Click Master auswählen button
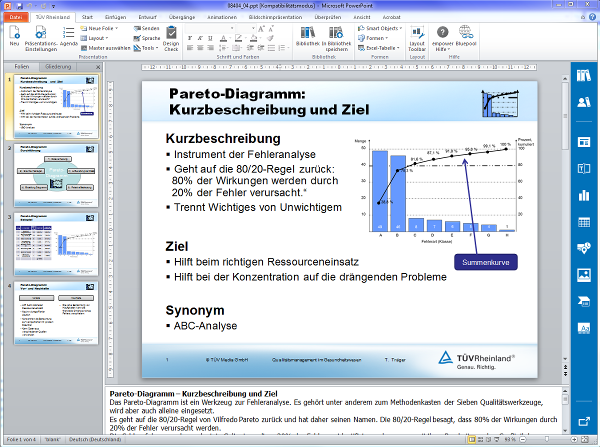600x447 pixels. pyautogui.click(x=106, y=47)
